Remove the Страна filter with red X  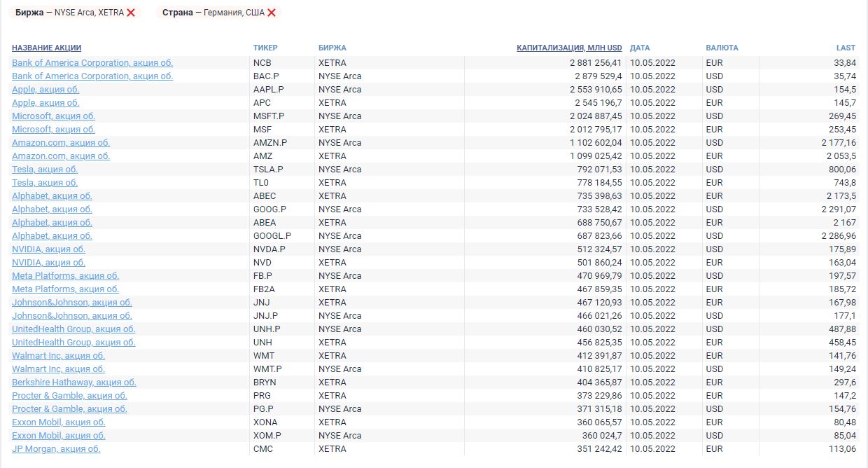click(x=272, y=13)
